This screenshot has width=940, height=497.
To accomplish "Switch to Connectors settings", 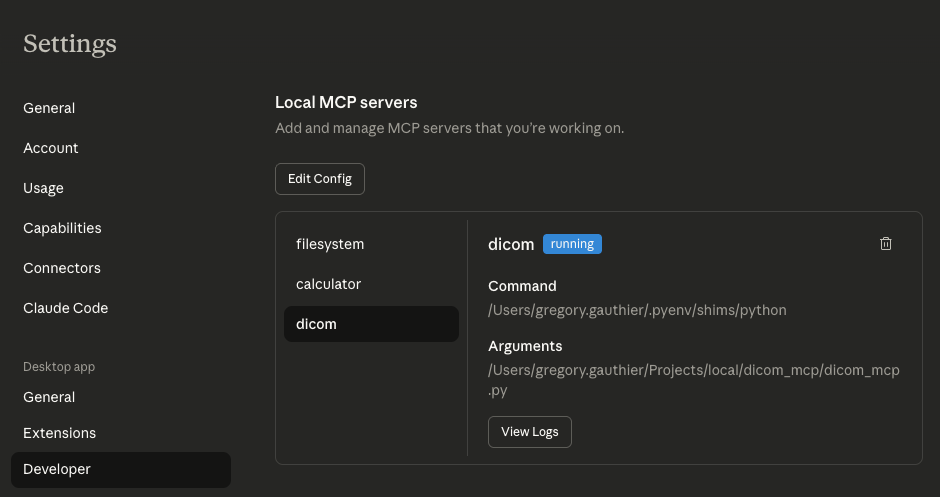I will (62, 268).
